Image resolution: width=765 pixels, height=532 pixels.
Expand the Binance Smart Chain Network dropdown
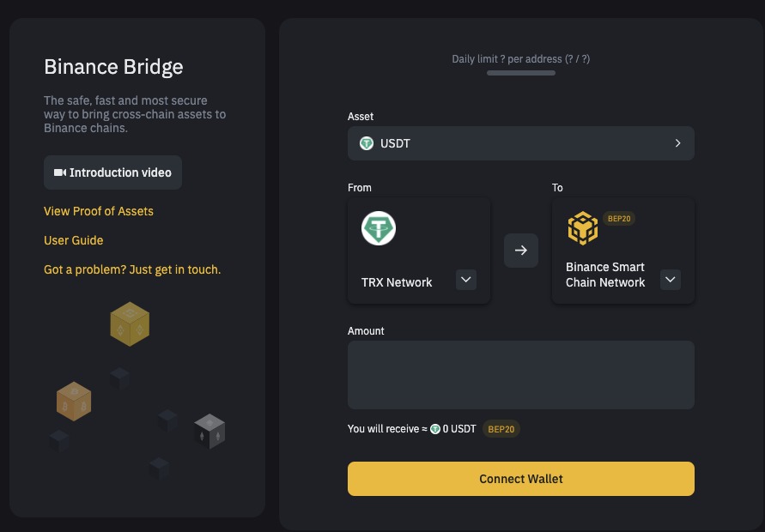671,280
